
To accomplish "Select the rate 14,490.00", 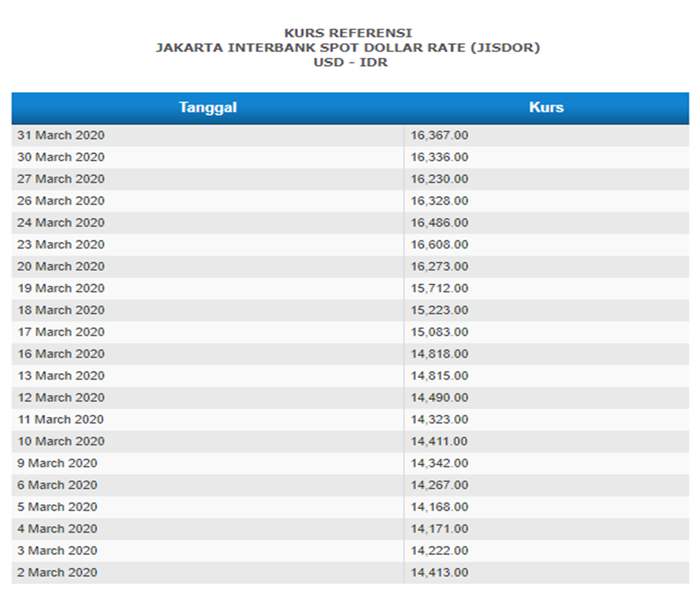I will click(x=440, y=398).
